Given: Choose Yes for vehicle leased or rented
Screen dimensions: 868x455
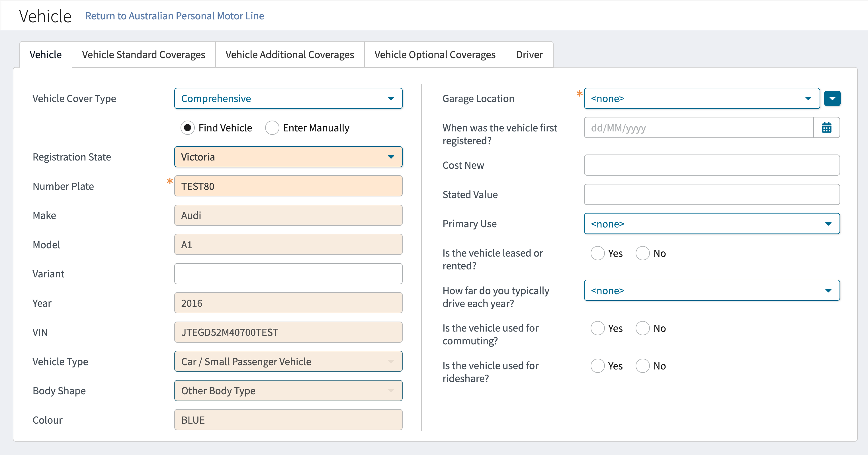Looking at the screenshot, I should pos(597,253).
